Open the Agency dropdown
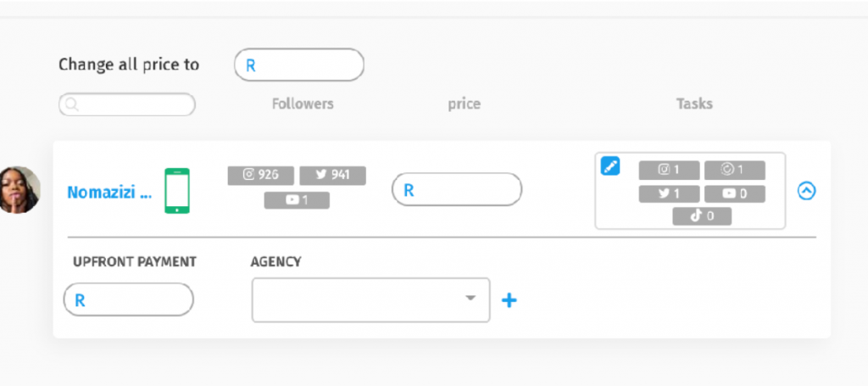868x386 pixels. coord(371,299)
